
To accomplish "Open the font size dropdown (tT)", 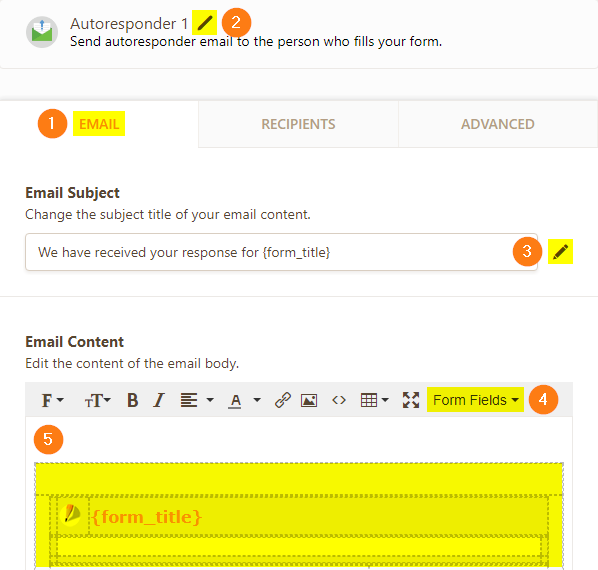I will (97, 400).
